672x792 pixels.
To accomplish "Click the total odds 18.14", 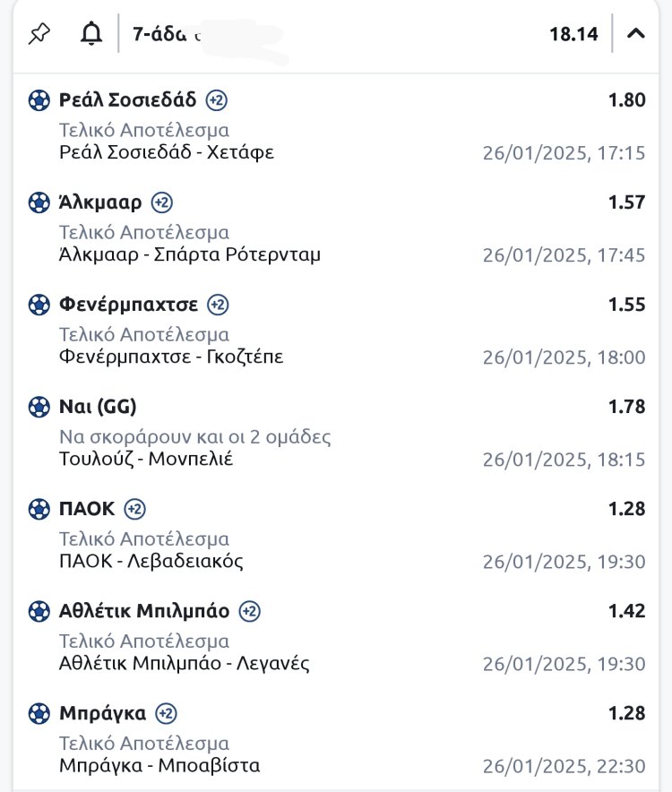I will (573, 34).
